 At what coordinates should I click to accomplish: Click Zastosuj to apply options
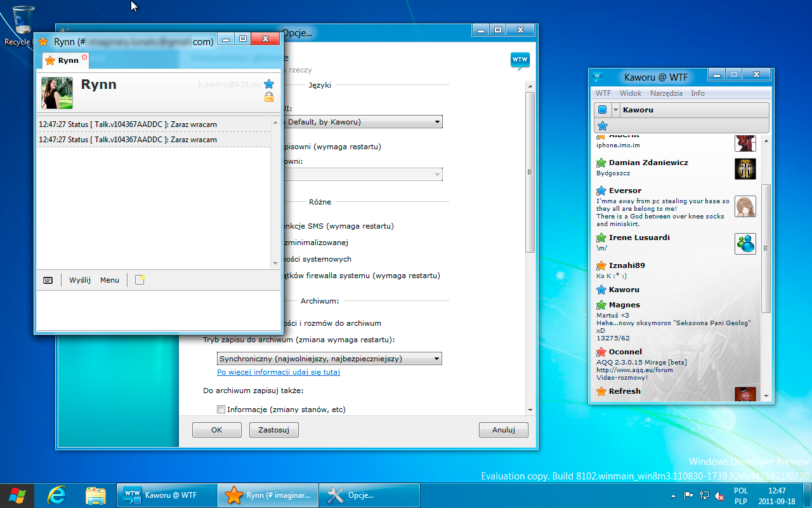(274, 430)
